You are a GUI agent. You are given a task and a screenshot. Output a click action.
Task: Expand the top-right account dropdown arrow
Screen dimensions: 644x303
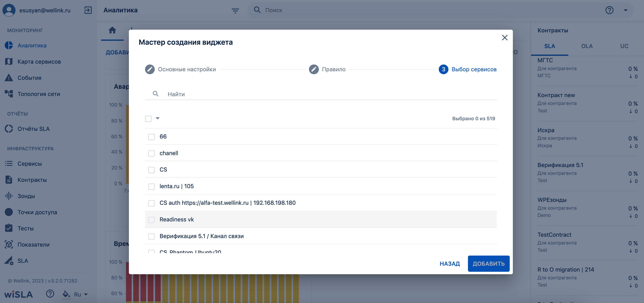pos(626,10)
